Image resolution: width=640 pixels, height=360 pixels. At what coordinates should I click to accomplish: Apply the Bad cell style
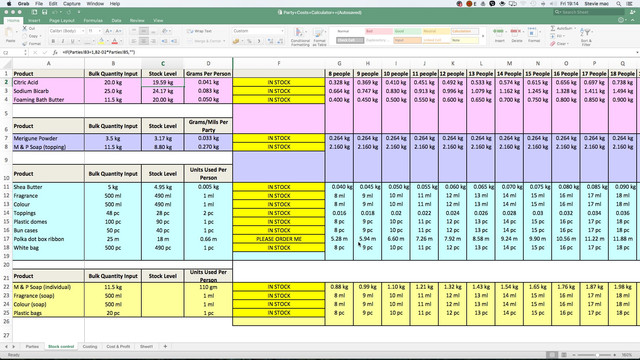[x=378, y=31]
